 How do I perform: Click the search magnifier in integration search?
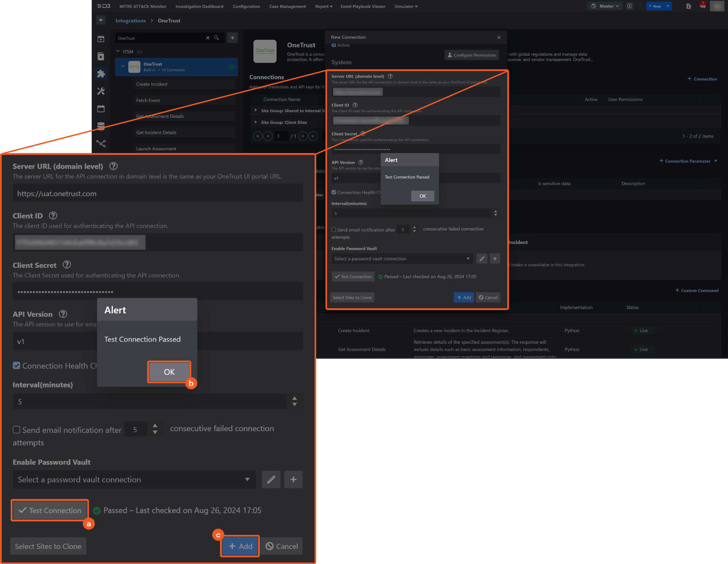[x=216, y=38]
